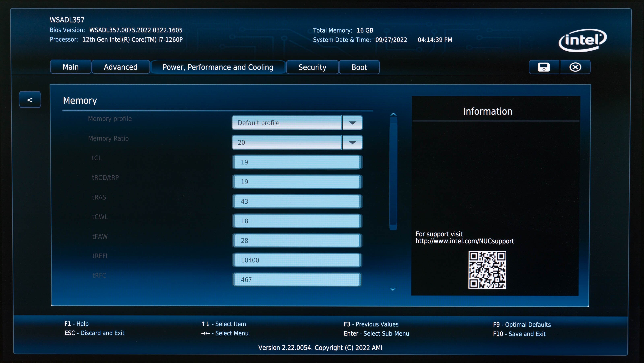
Task: Click the save (floppy disk) icon
Action: 544,67
